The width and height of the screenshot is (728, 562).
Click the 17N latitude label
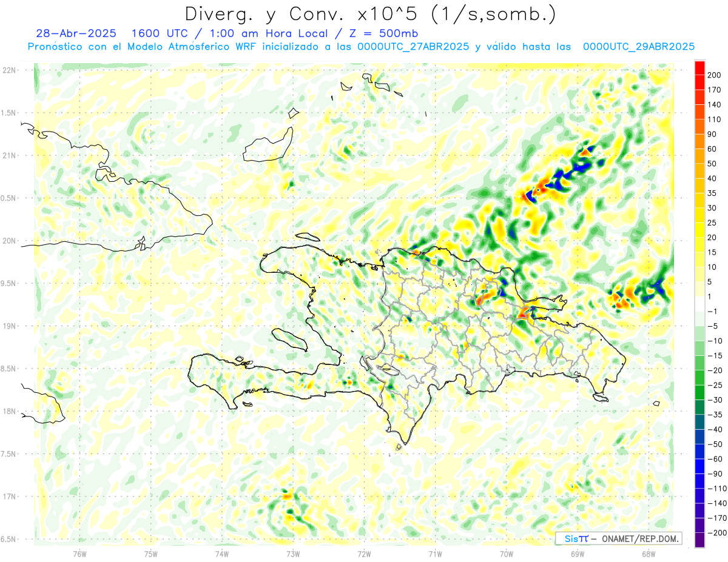click(x=8, y=497)
